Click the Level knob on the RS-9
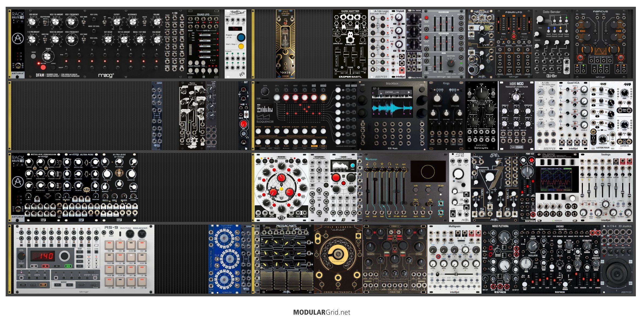The image size is (644, 318). (21, 256)
